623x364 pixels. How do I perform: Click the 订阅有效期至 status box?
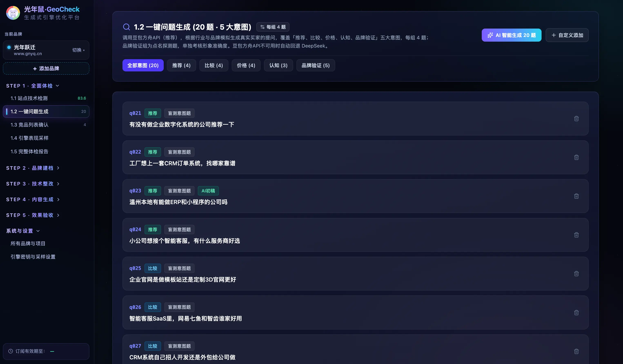pyautogui.click(x=46, y=351)
